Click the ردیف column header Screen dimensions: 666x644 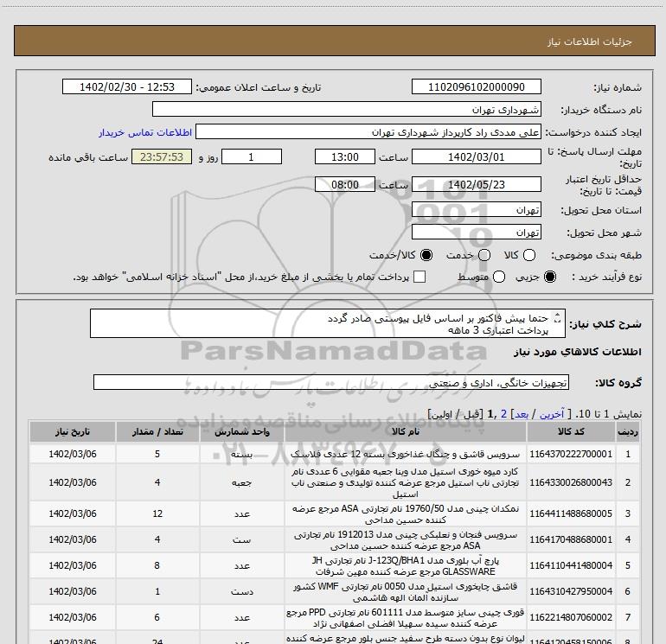tap(627, 431)
